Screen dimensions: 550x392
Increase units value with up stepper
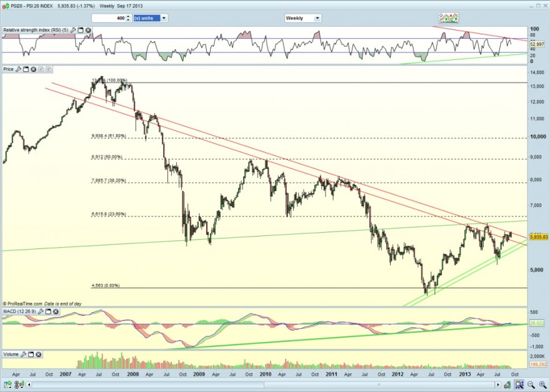coord(128,16)
